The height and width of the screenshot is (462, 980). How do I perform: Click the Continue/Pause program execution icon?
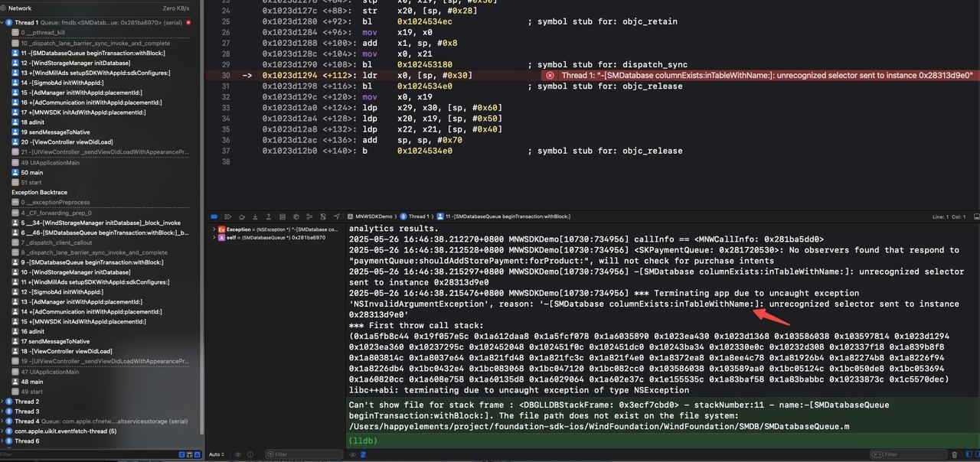tap(228, 216)
